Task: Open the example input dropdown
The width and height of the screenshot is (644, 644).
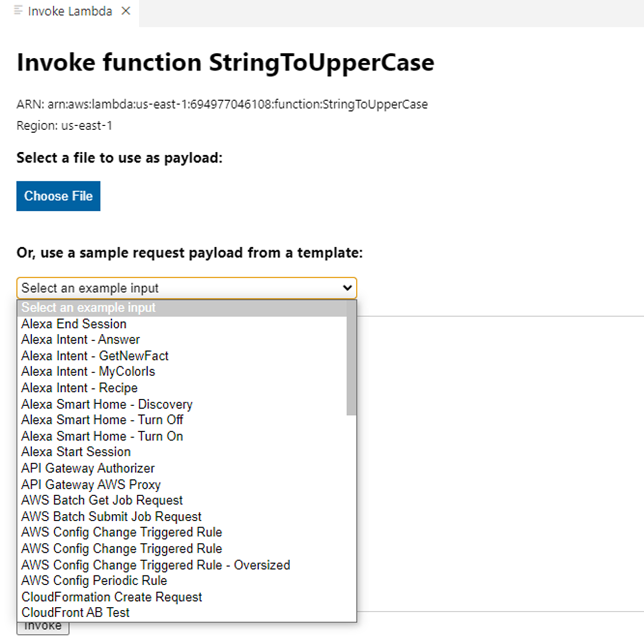Action: click(x=187, y=288)
